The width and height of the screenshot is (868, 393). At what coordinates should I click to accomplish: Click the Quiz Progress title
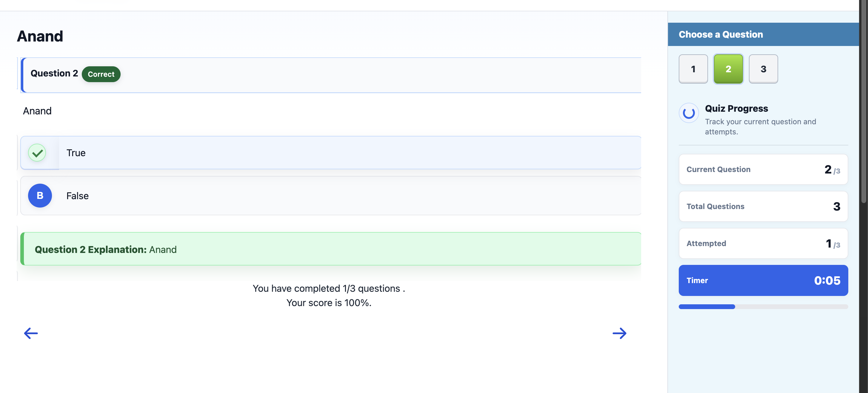click(x=736, y=108)
